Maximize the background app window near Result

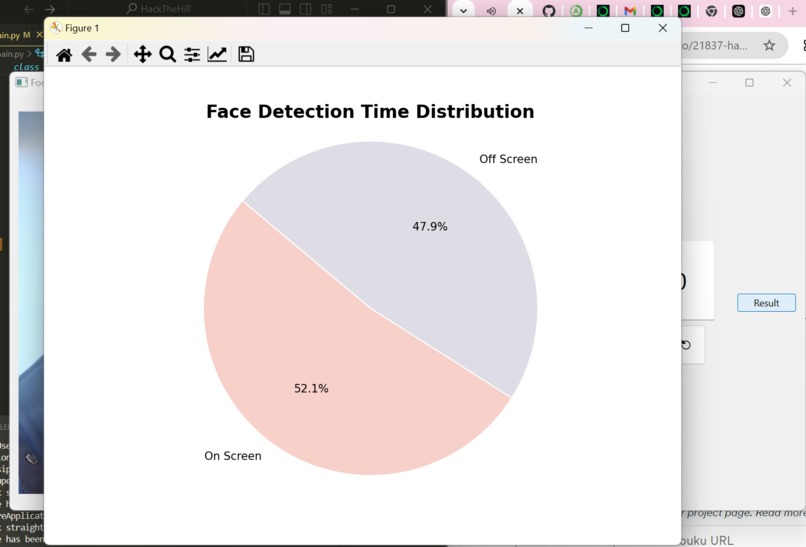tap(749, 83)
